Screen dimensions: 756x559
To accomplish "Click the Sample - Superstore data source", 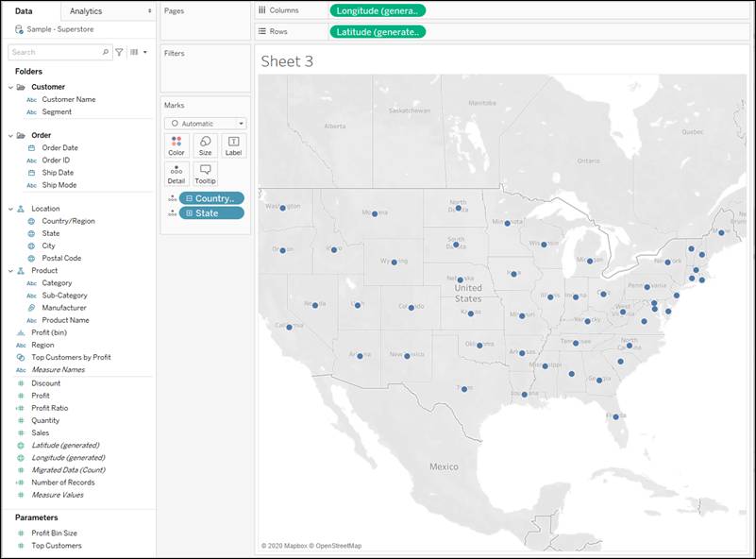I will pyautogui.click(x=60, y=29).
